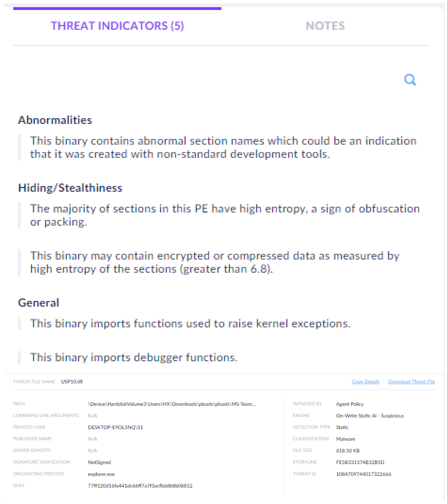Screen dimensions: 447x504
Task: Open the search magnifier icon
Action: (410, 80)
